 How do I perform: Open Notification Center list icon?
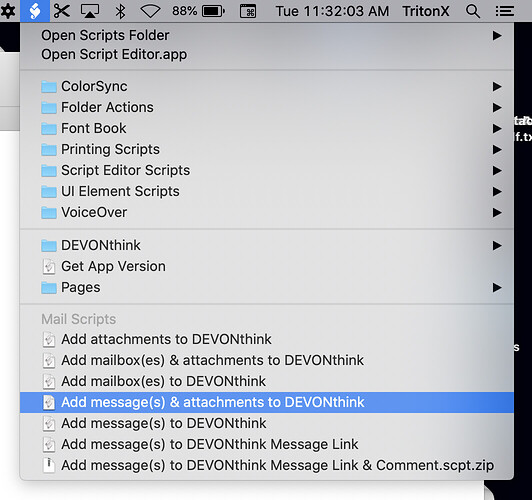pyautogui.click(x=505, y=11)
